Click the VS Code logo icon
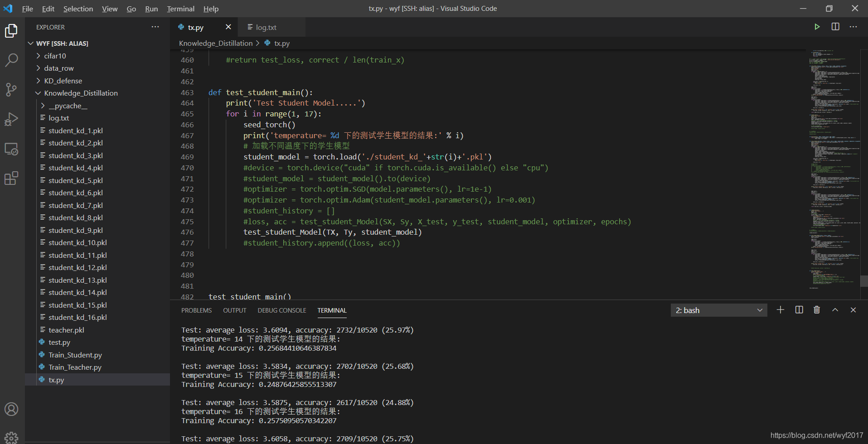Image resolution: width=868 pixels, height=444 pixels. click(8, 8)
